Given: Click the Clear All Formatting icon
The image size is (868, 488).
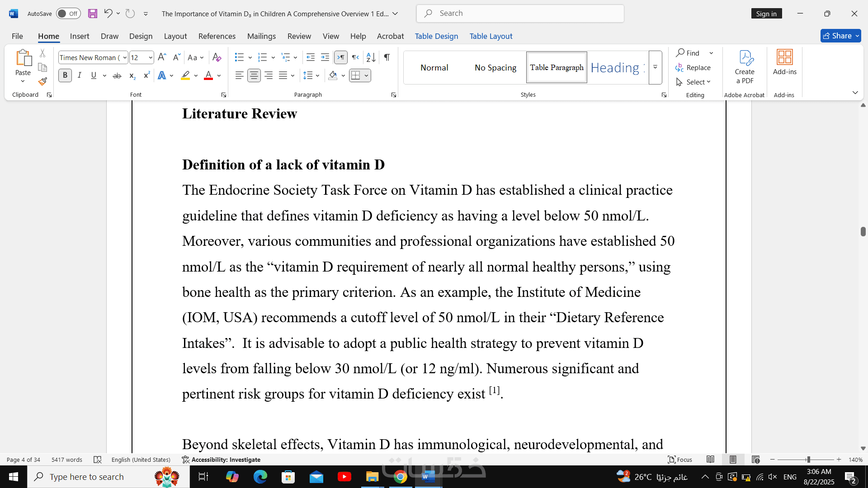Looking at the screenshot, I should tap(217, 57).
